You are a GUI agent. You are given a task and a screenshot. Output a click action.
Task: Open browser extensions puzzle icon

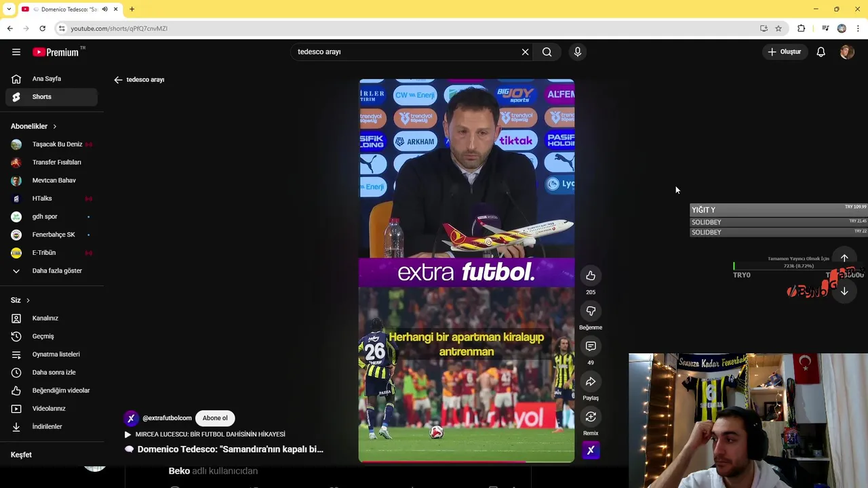(x=802, y=28)
